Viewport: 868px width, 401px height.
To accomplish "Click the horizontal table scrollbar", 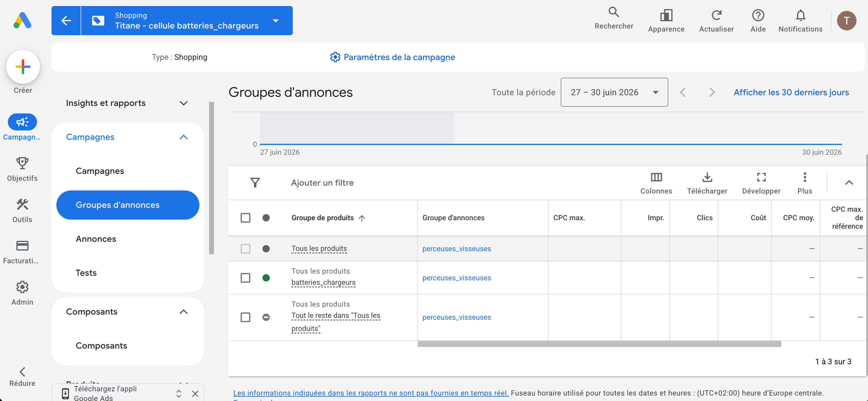I will click(599, 344).
